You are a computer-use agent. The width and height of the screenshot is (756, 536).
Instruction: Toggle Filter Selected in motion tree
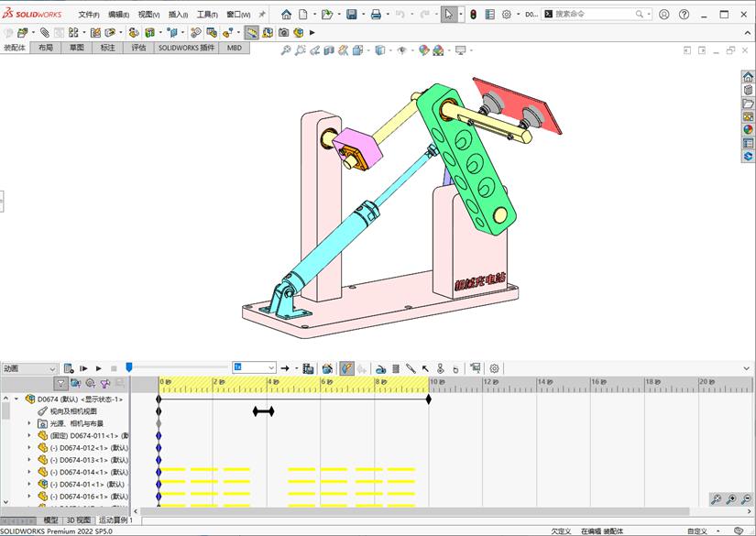(x=105, y=384)
